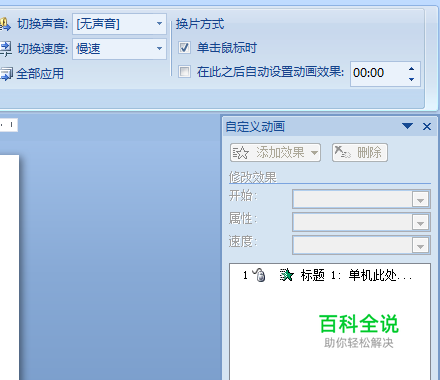
Task: Click the green star effect icon
Action: pyautogui.click(x=286, y=275)
